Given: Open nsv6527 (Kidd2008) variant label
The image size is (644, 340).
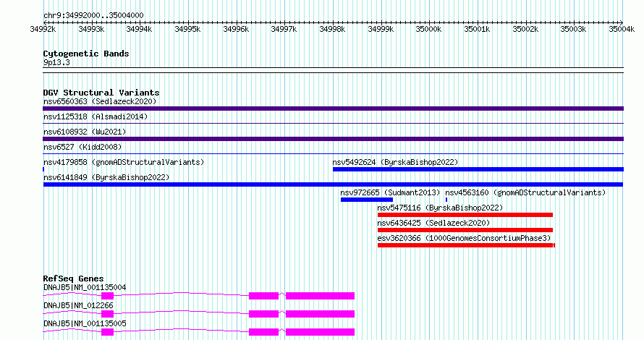Looking at the screenshot, I should (82, 147).
